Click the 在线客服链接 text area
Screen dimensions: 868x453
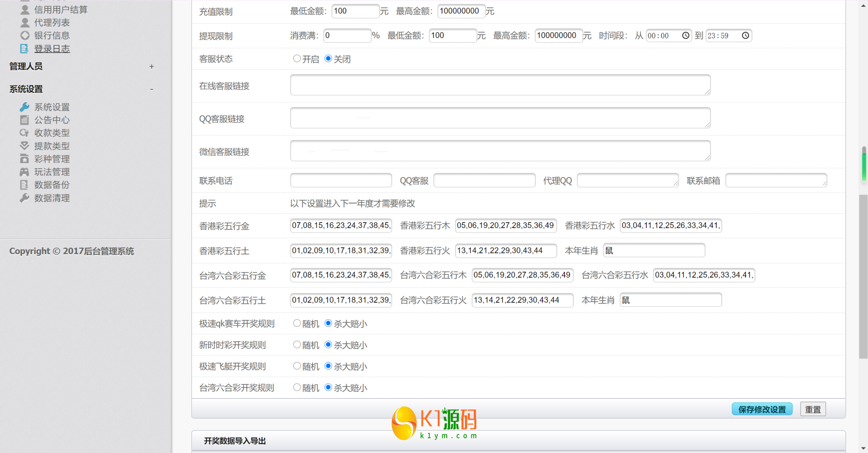[x=500, y=85]
